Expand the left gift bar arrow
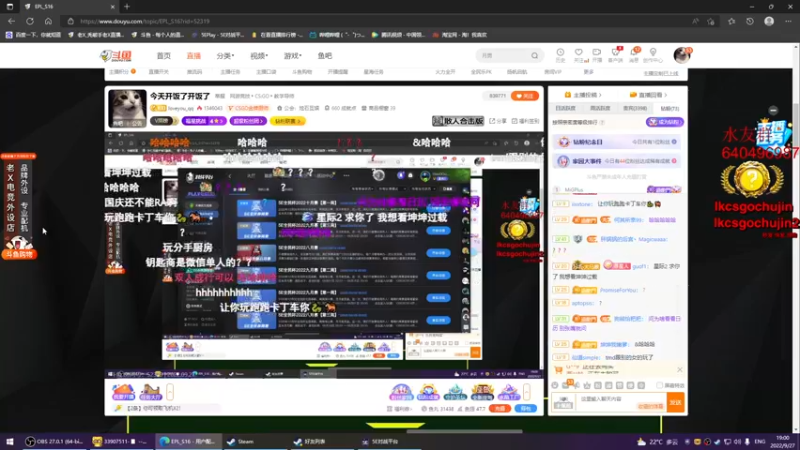Screen dimensions: 800x450 point(170,392)
